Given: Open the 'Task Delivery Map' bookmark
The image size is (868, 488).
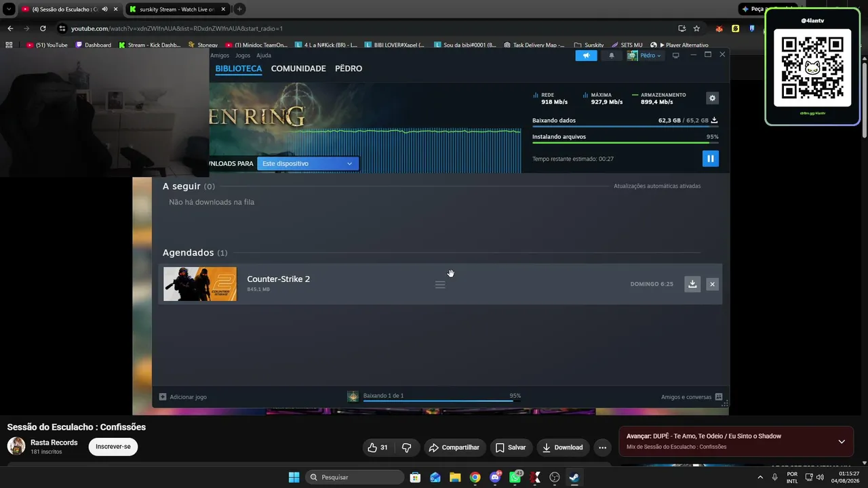Looking at the screenshot, I should [534, 45].
